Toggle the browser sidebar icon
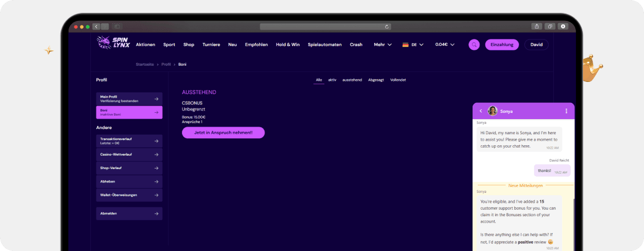This screenshot has width=644, height=251. coord(117,26)
